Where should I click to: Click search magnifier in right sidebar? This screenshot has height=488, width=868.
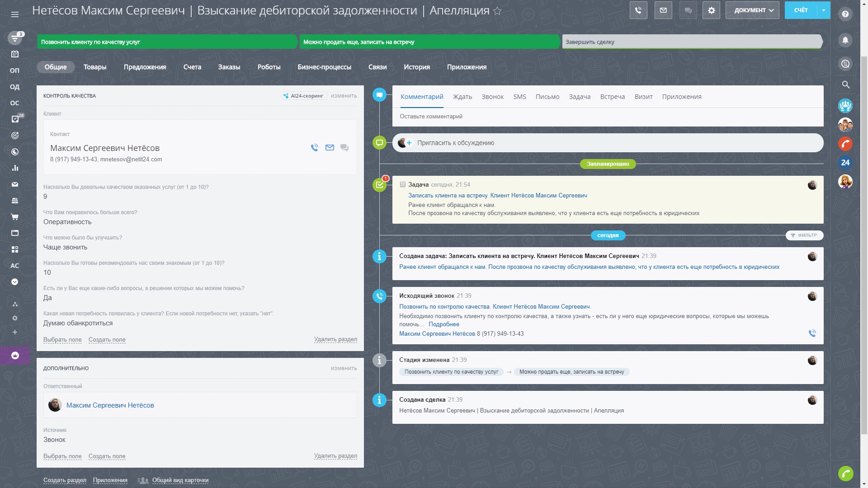tap(845, 84)
